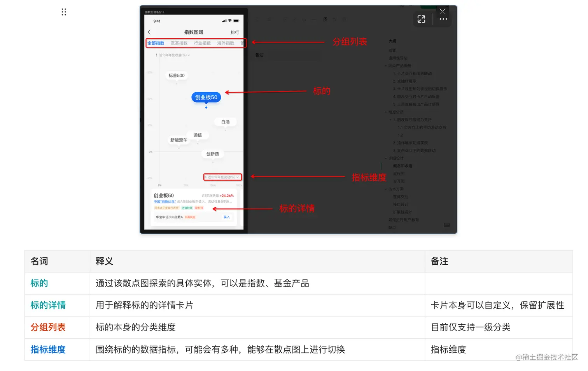Collapse the 详细设计 outline section
The image size is (588, 371).
coord(386,158)
